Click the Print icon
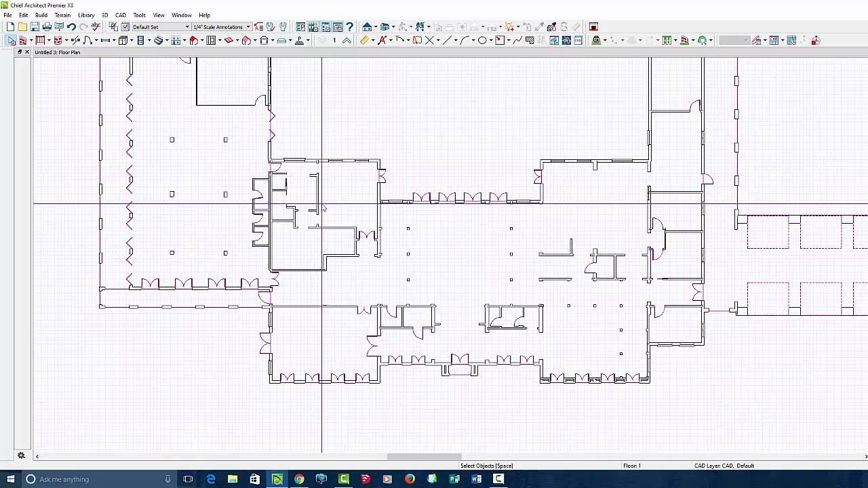 coord(47,27)
